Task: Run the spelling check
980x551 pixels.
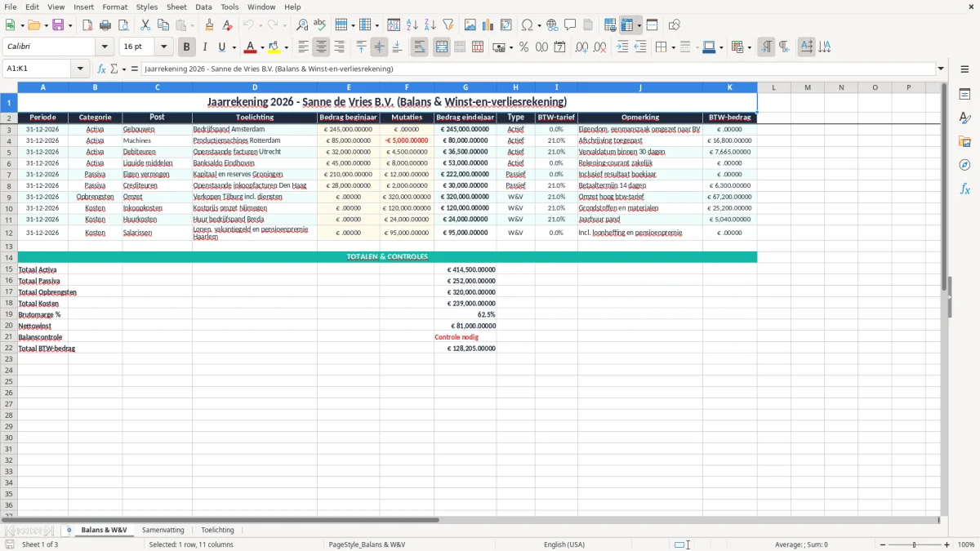Action: point(320,25)
